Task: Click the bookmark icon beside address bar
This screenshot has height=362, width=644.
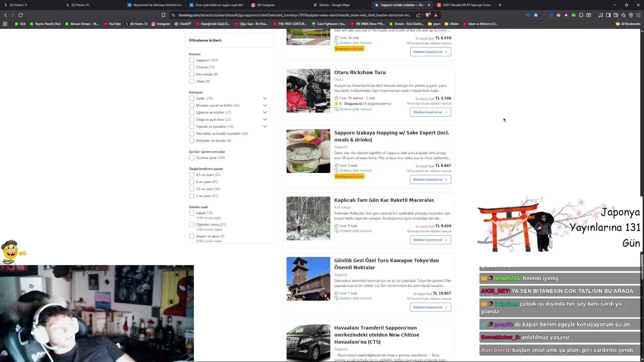Action: click(x=163, y=15)
